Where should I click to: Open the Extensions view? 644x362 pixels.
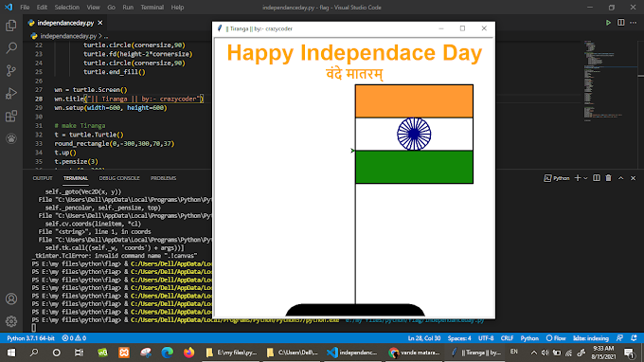(11, 116)
